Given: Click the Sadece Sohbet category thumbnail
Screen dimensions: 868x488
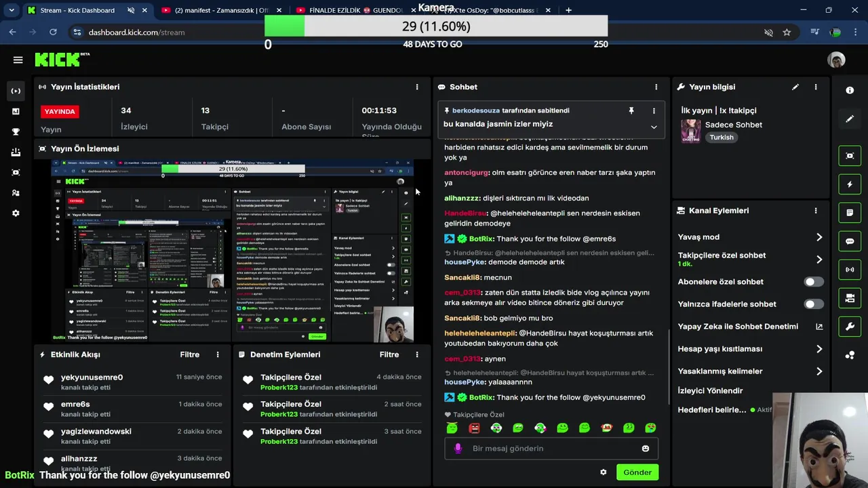Looking at the screenshot, I should (x=690, y=131).
